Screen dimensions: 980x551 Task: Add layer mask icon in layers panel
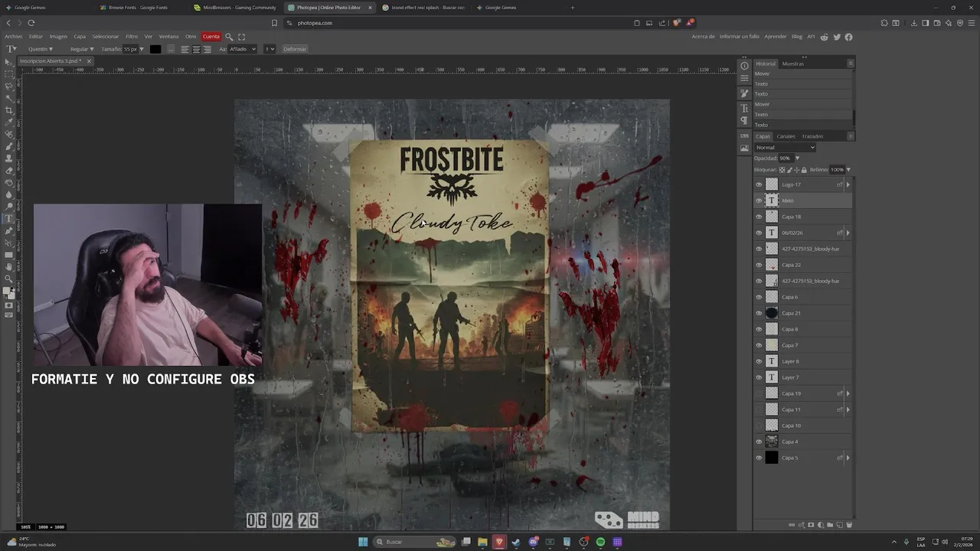click(811, 525)
